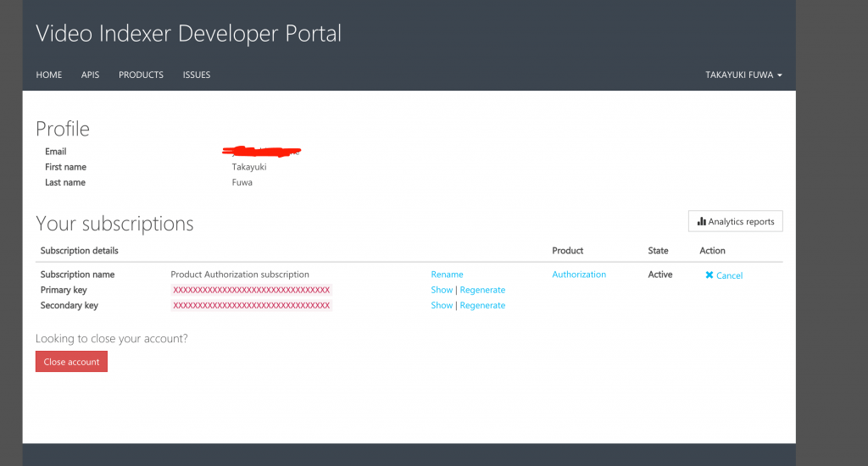Open the Authorization product link
This screenshot has height=466, width=868.
tap(579, 275)
